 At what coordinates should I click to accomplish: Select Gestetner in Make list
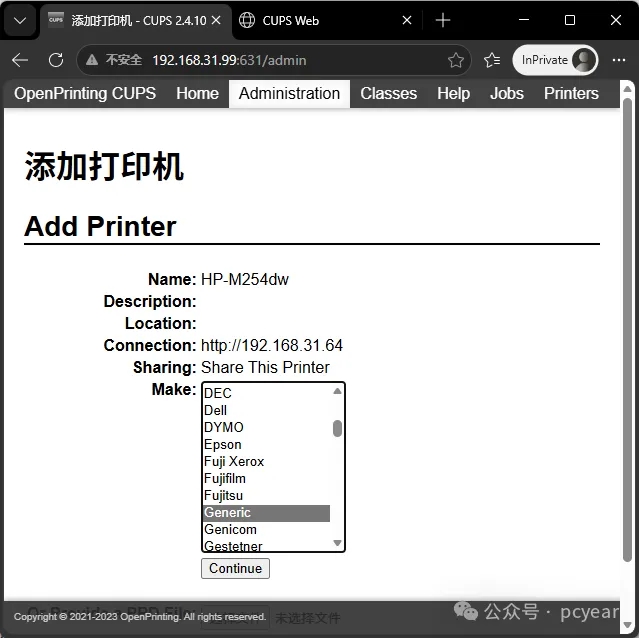[267, 545]
